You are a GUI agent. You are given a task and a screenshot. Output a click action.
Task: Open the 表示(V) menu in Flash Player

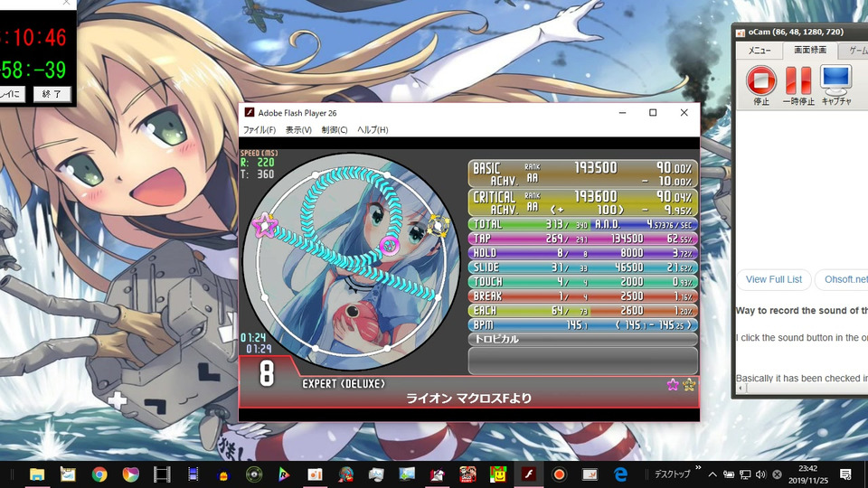point(298,130)
